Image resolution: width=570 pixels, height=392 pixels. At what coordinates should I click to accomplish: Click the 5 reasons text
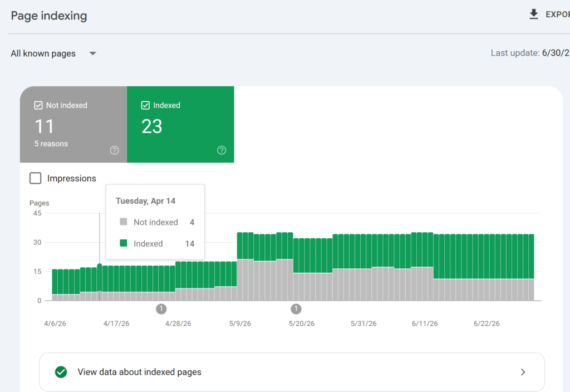point(51,144)
